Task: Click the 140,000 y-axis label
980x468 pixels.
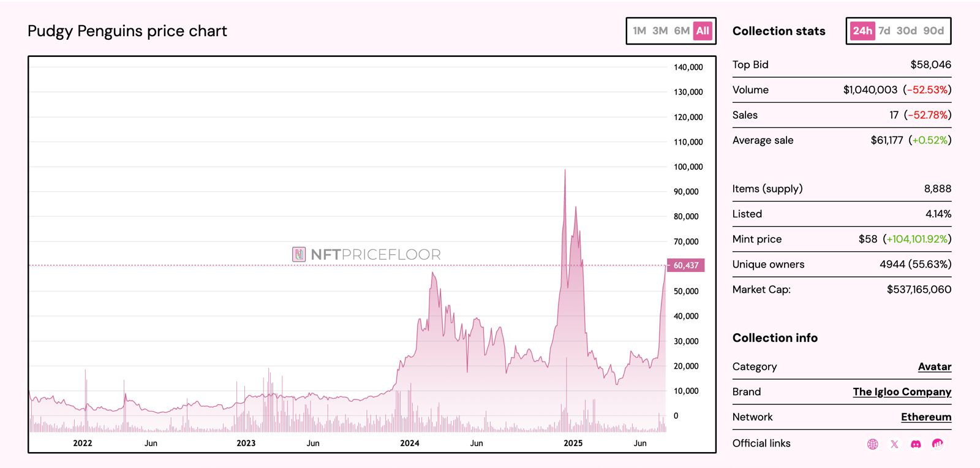Action: (x=688, y=67)
